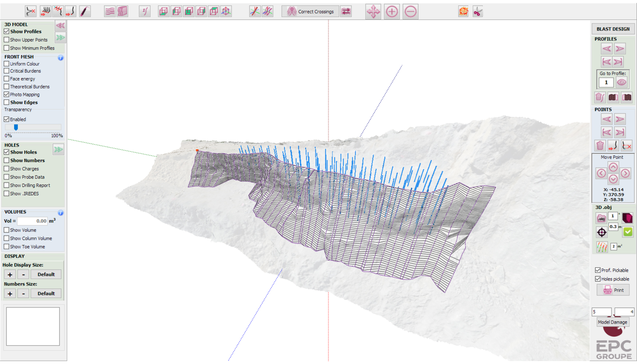Enable Show Charges checkbox
Viewport: 637px width, 364px height.
point(7,169)
